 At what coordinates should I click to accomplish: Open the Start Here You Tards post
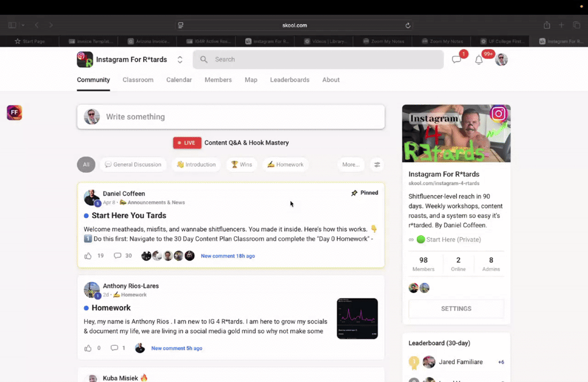point(129,215)
